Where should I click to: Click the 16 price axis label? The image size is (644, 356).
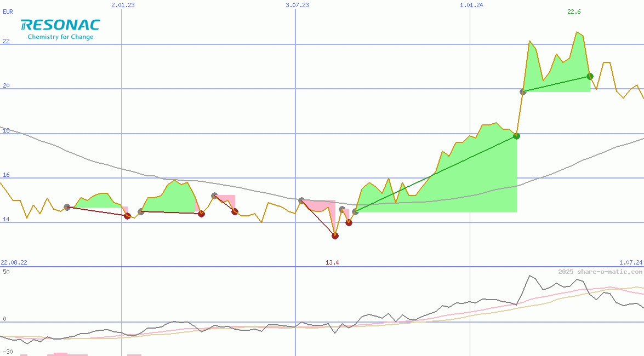click(6, 175)
